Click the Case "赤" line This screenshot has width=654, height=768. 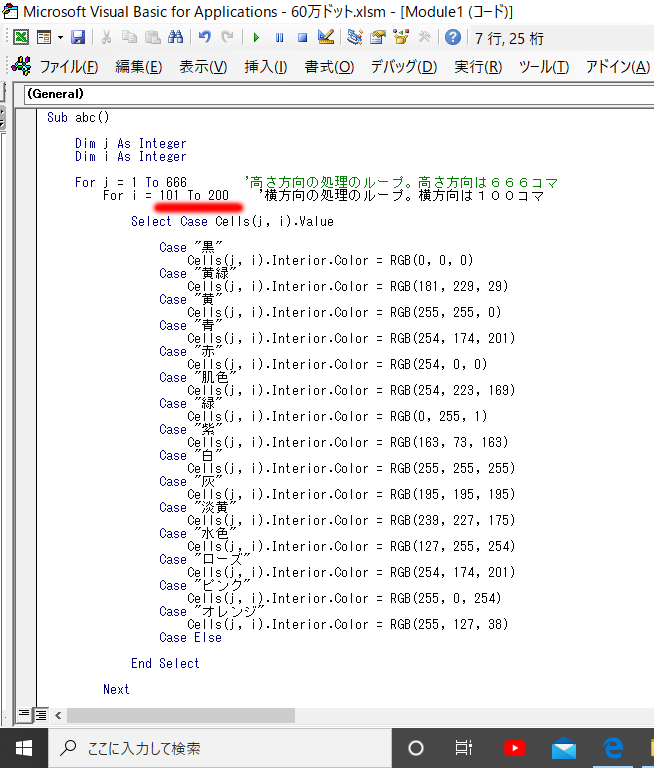pos(191,351)
